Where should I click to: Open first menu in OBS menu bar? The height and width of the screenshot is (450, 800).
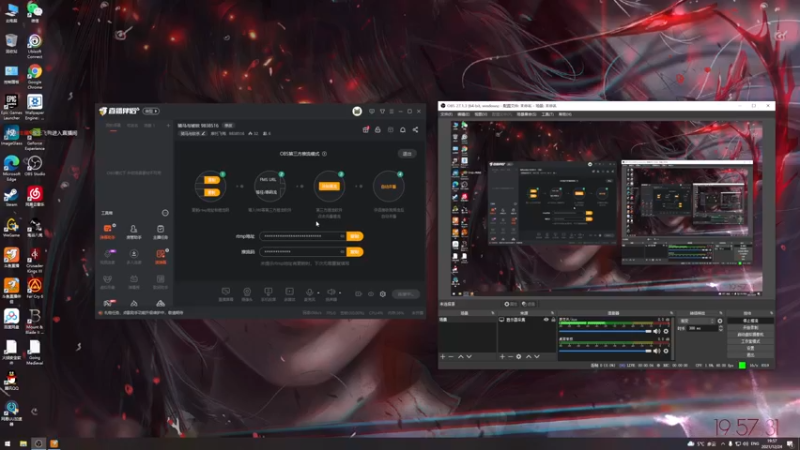pyautogui.click(x=446, y=114)
